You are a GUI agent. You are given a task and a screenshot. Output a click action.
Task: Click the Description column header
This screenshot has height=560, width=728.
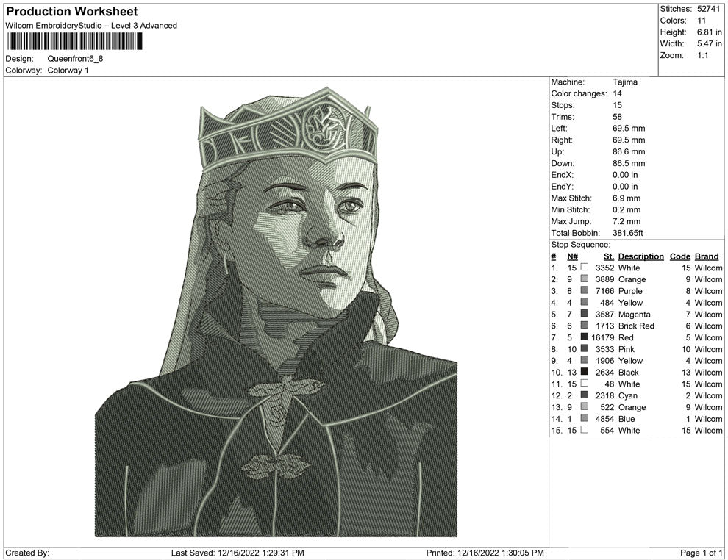pos(640,256)
